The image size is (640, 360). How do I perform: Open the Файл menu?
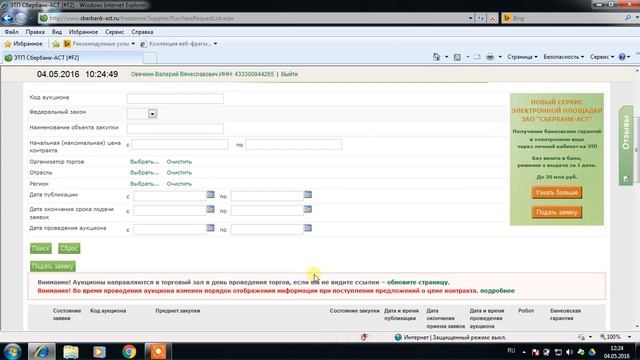(11, 32)
